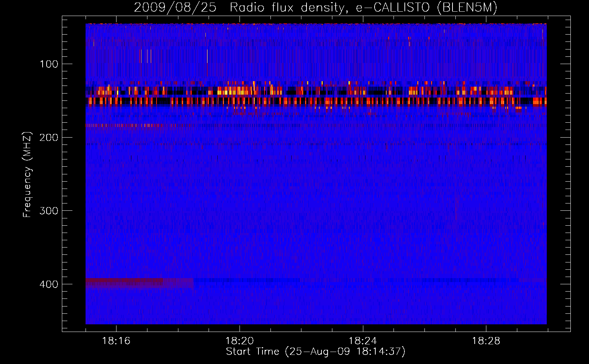Select the frequency axis label '300'
The image size is (589, 364).
tap(49, 211)
